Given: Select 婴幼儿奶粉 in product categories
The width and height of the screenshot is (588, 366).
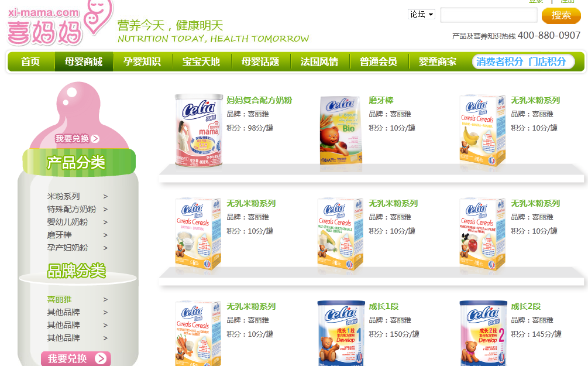Looking at the screenshot, I should click(67, 222).
